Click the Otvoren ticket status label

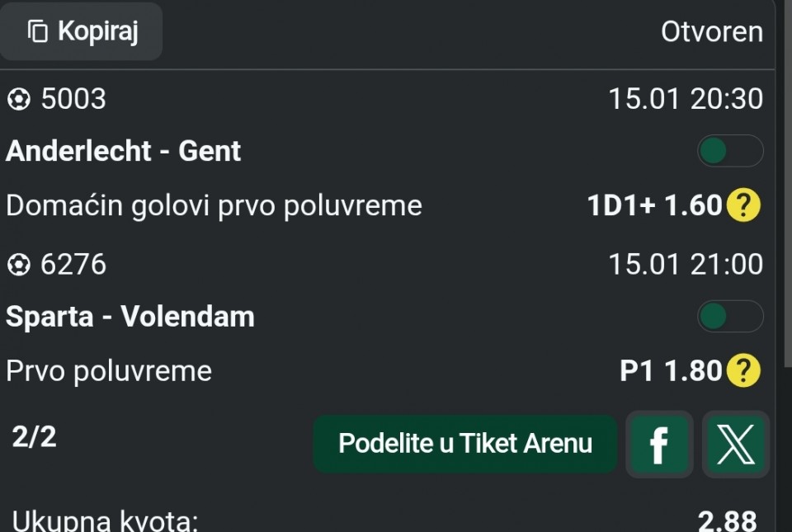711,32
